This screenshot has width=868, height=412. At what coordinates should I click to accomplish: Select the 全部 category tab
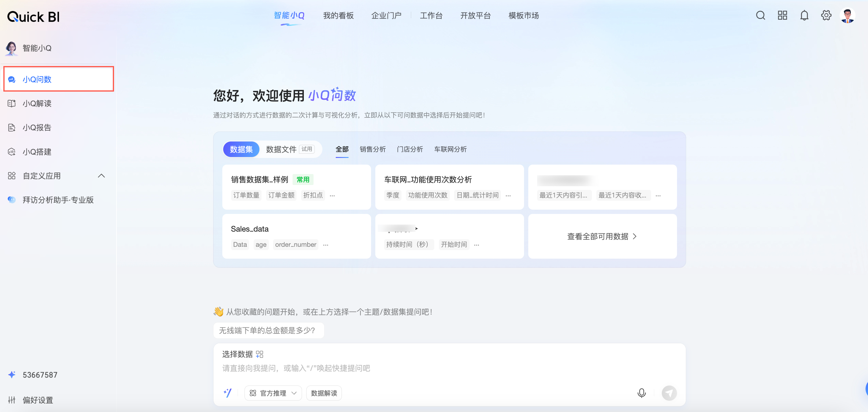coord(342,149)
